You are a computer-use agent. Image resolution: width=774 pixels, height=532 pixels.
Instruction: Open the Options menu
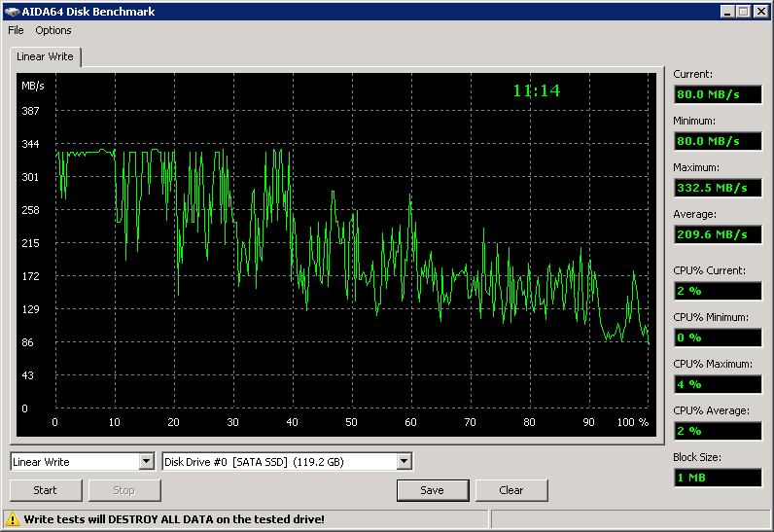pos(53,30)
